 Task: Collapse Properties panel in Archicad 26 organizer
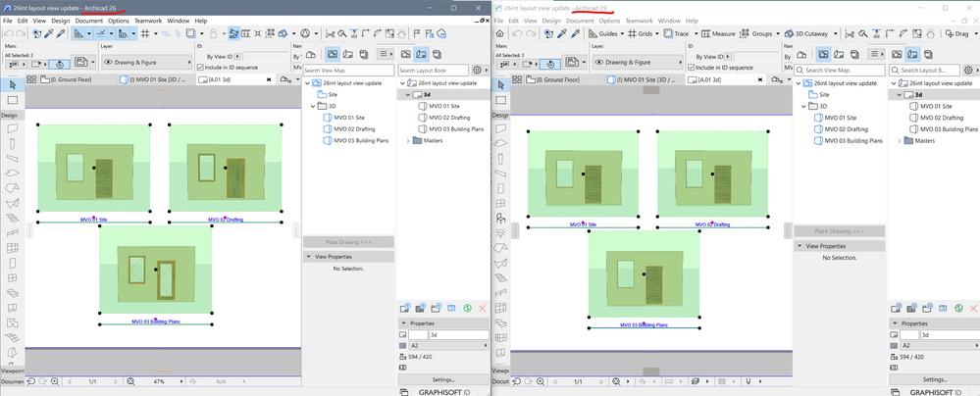(403, 323)
